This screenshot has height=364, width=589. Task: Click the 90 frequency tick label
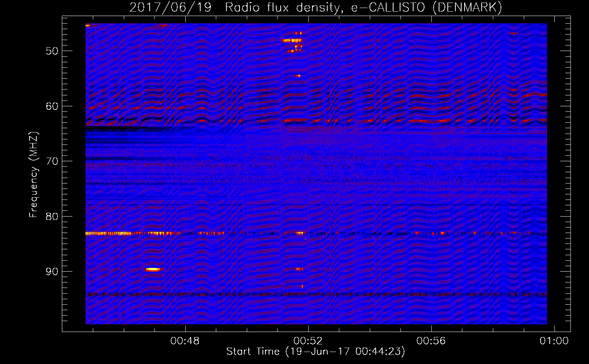click(52, 272)
